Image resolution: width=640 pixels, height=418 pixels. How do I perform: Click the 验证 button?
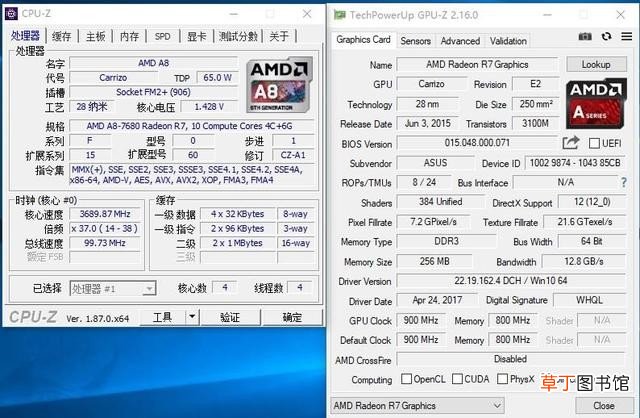(x=230, y=317)
